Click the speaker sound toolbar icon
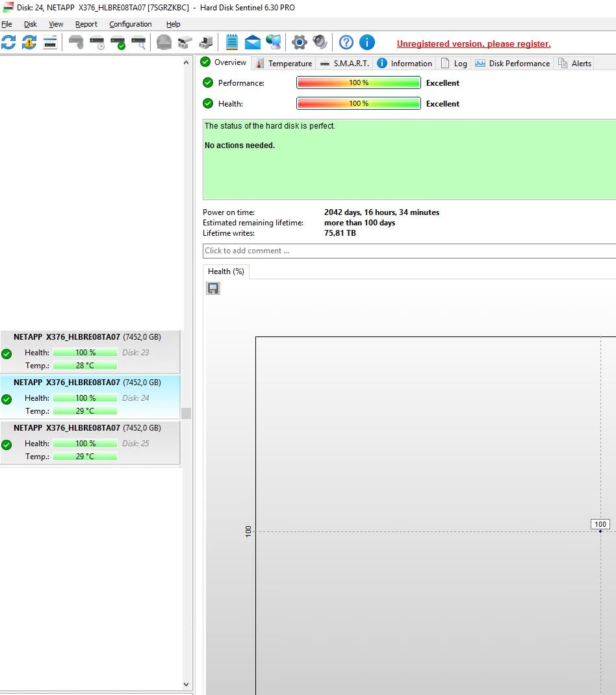Screen dimensions: 616x695 click(x=320, y=43)
